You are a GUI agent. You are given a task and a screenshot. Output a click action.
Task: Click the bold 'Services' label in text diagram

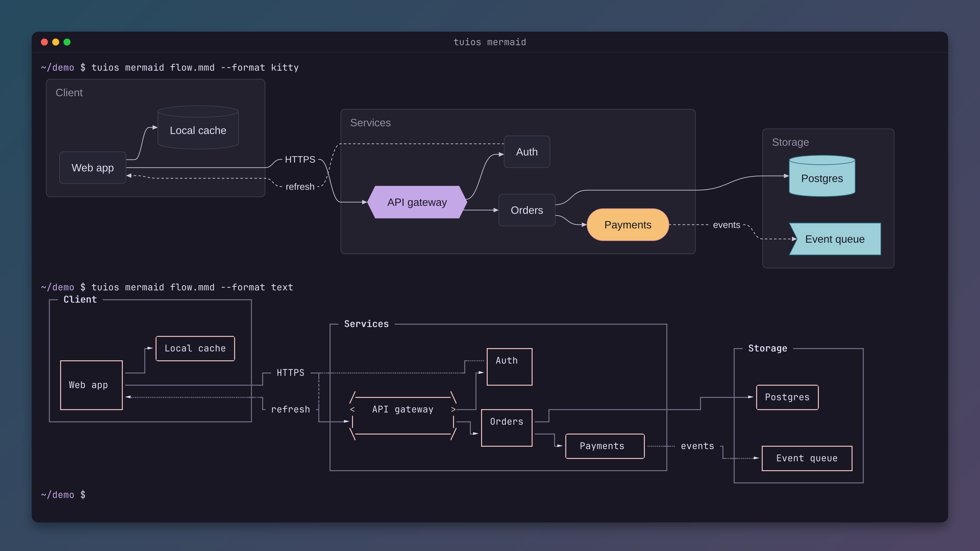[366, 324]
